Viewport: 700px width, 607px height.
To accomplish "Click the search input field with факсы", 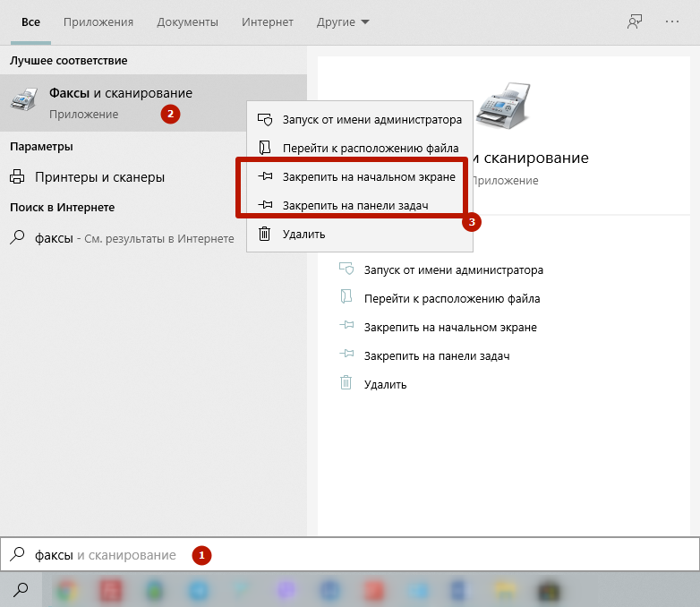I will [x=358, y=555].
